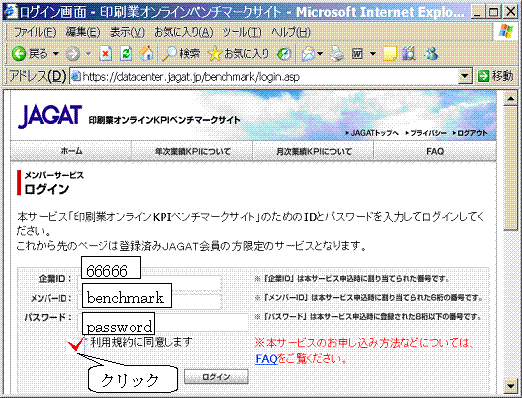This screenshot has height=398, width=522.
Task: Click the パスワード description note text
Action: coord(368,317)
